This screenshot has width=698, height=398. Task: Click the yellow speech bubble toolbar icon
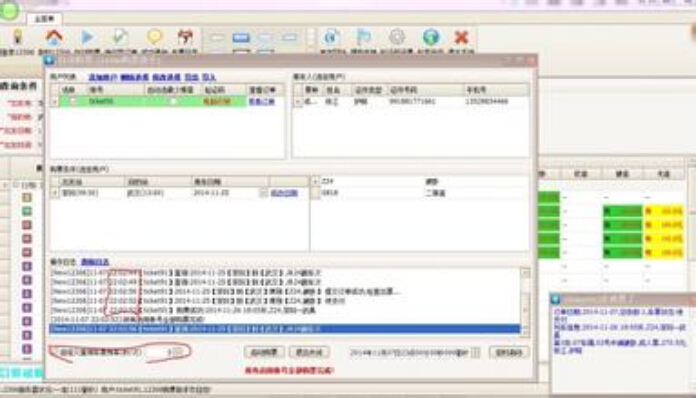tap(154, 37)
